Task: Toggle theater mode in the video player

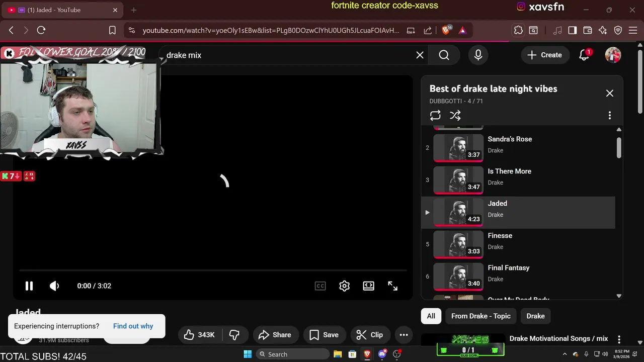Action: tap(368, 286)
